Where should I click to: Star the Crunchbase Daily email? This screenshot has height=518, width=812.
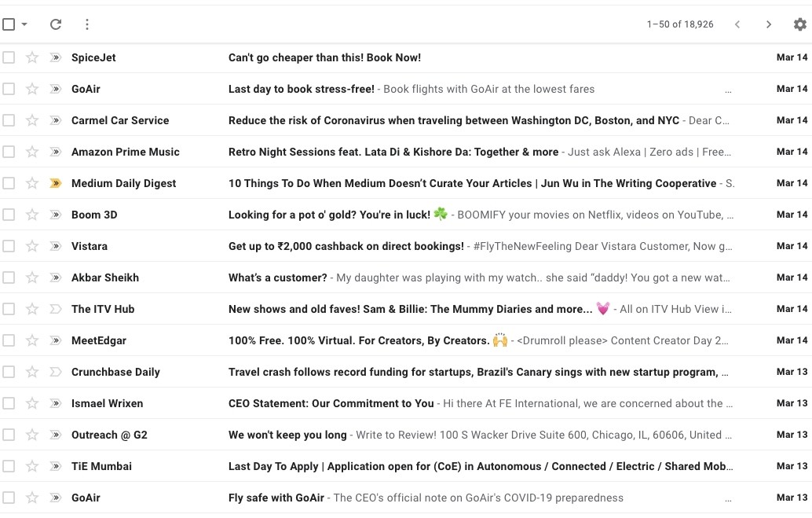pyautogui.click(x=32, y=372)
